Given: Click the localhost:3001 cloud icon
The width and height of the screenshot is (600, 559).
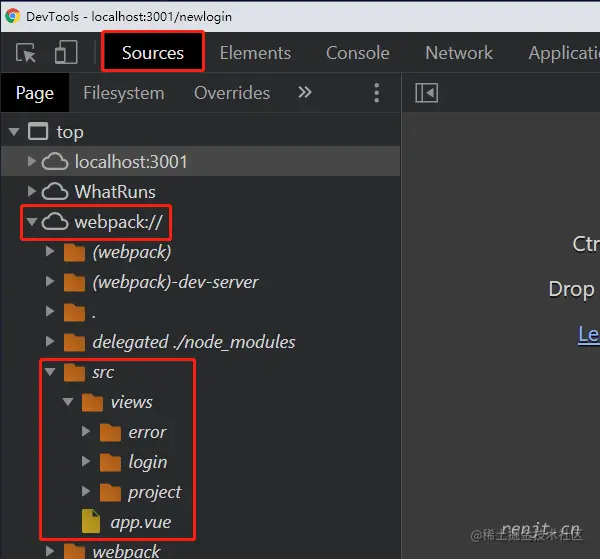Looking at the screenshot, I should [55, 161].
